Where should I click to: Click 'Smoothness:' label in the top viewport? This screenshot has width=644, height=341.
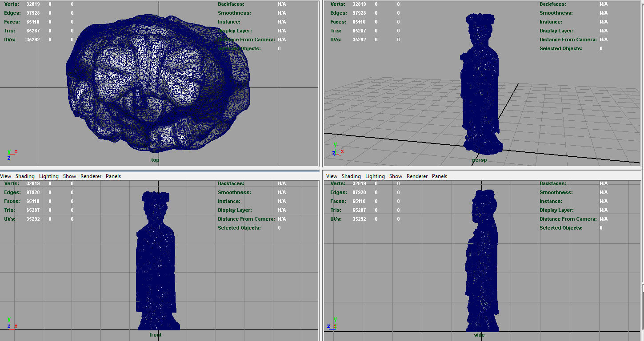(x=234, y=13)
